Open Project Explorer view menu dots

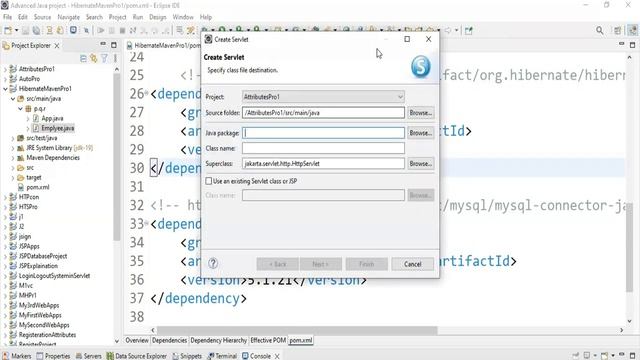[x=115, y=58]
